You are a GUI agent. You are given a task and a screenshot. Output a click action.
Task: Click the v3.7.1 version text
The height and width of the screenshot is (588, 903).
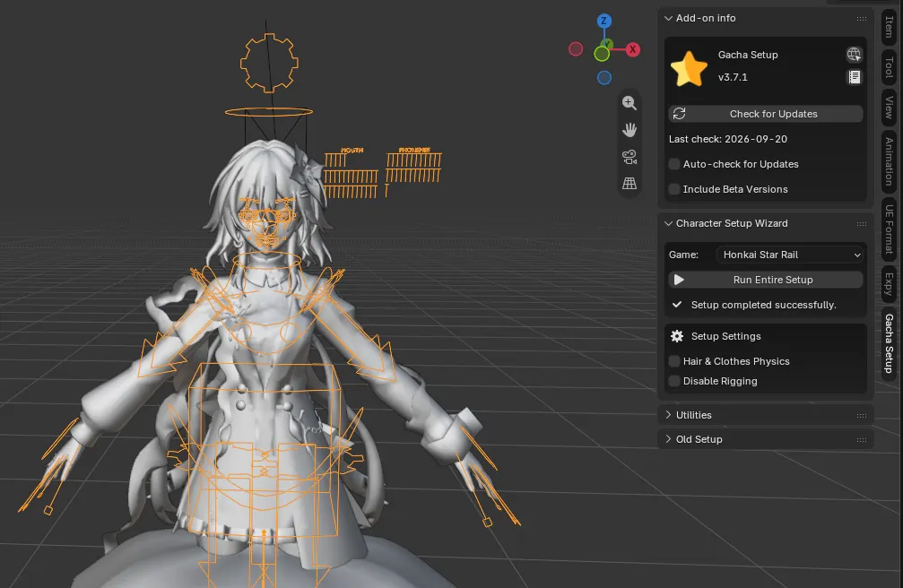pyautogui.click(x=733, y=77)
